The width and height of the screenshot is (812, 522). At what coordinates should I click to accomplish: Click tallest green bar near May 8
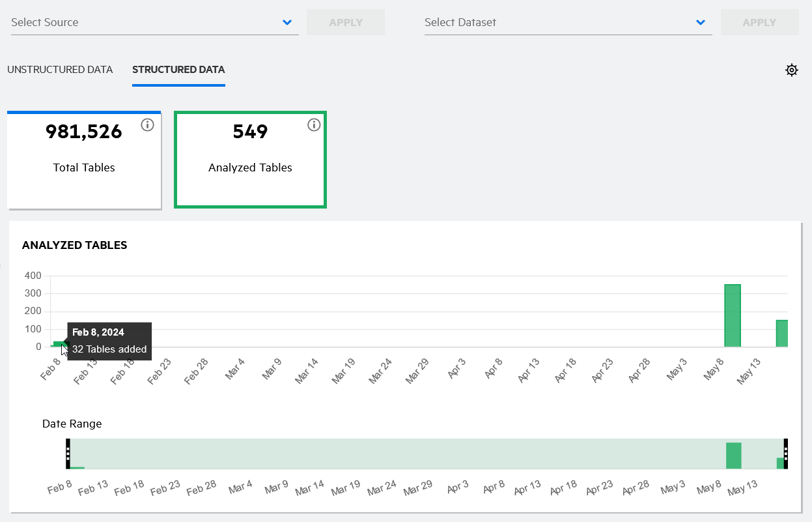click(x=733, y=316)
